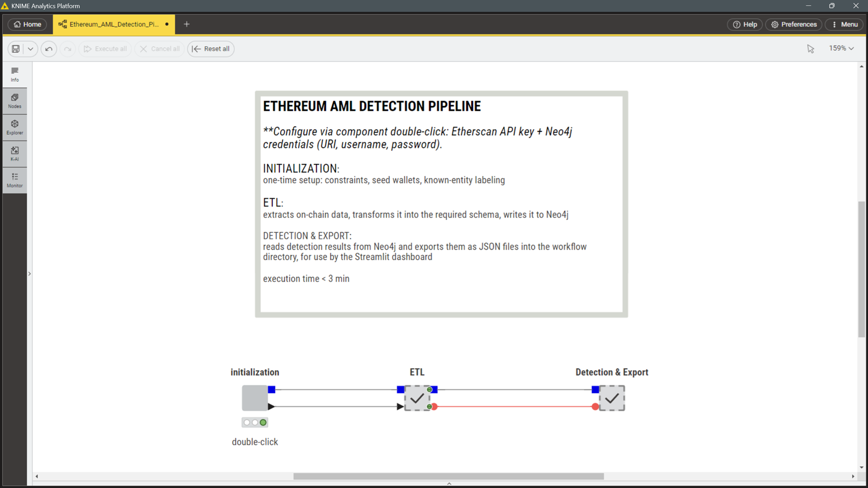Open the K-AI assistant panel
This screenshot has height=488, width=868.
pyautogui.click(x=15, y=154)
